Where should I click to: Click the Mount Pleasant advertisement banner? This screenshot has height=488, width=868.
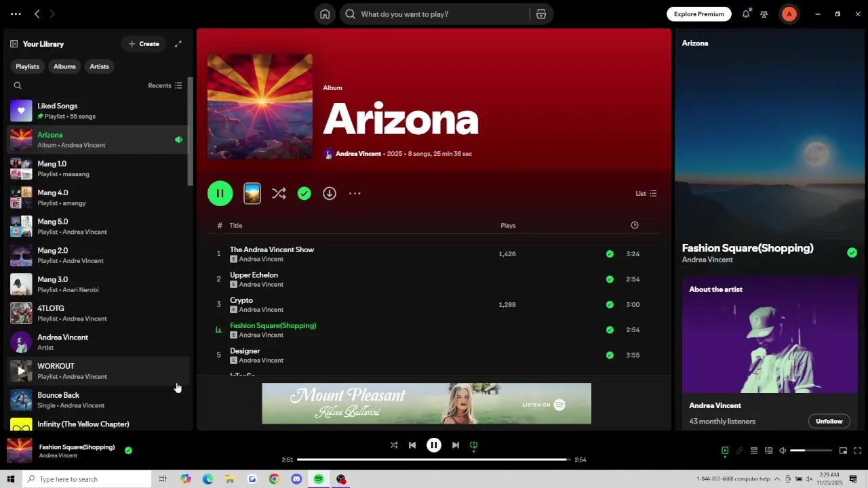coord(427,403)
